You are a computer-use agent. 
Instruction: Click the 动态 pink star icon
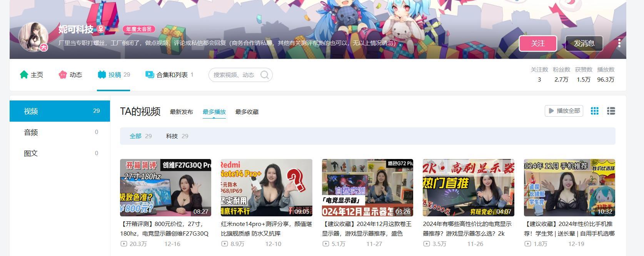[x=63, y=74]
